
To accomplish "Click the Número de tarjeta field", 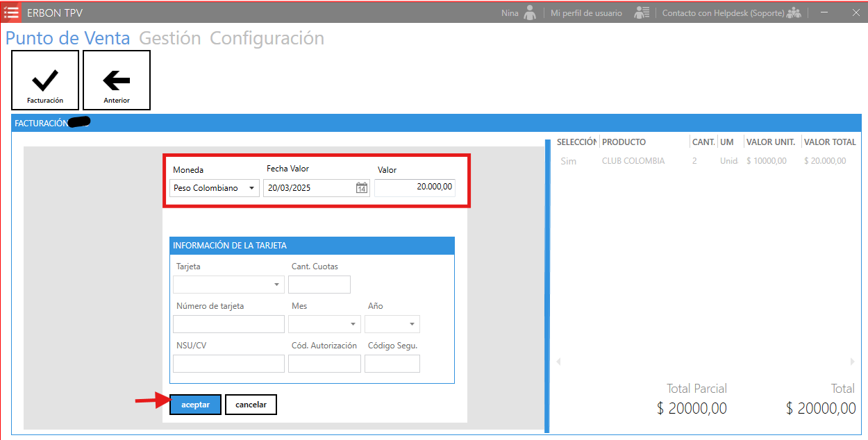I will tap(228, 324).
